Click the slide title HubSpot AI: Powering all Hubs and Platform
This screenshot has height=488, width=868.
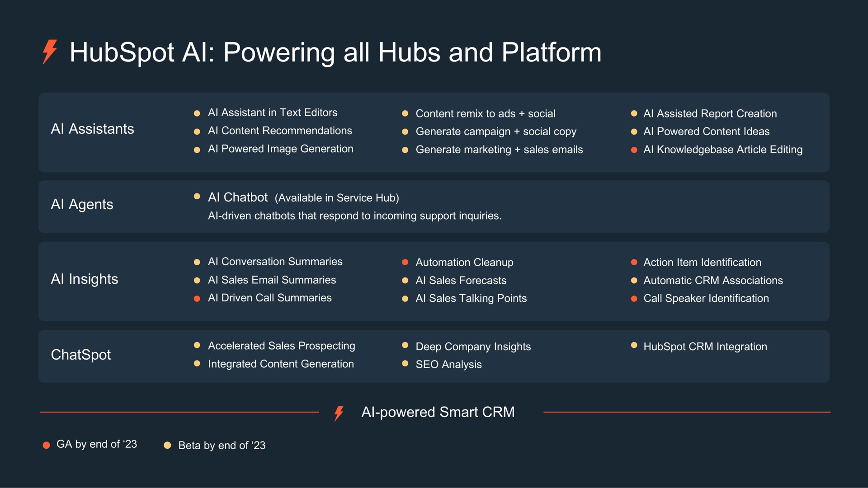(335, 52)
